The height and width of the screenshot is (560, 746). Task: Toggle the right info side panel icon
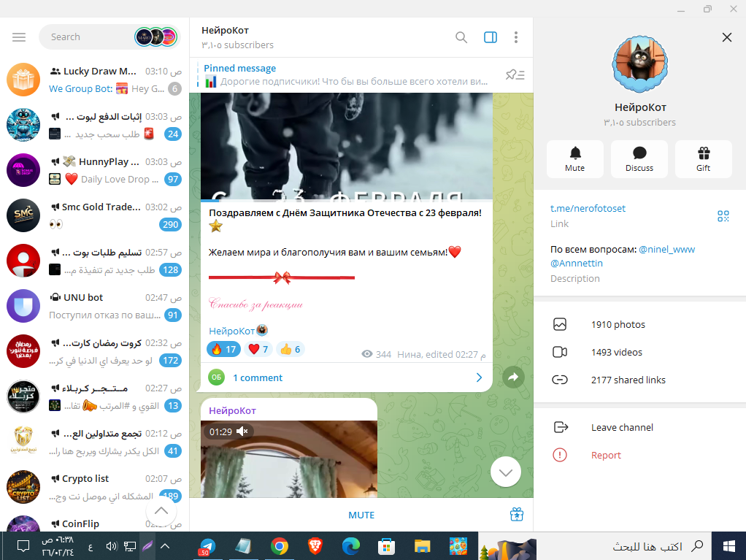[x=491, y=37]
